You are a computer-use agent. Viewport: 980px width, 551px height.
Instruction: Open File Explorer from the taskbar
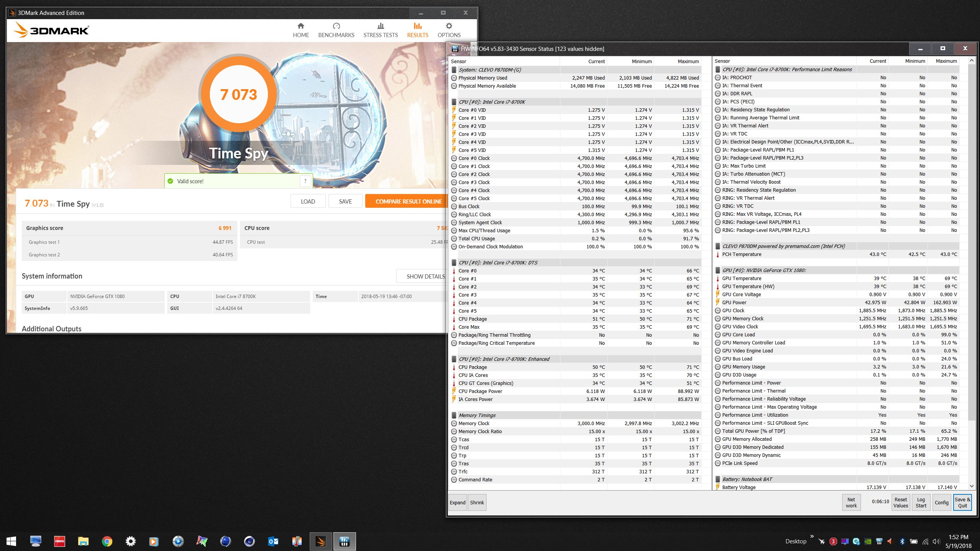[x=83, y=541]
